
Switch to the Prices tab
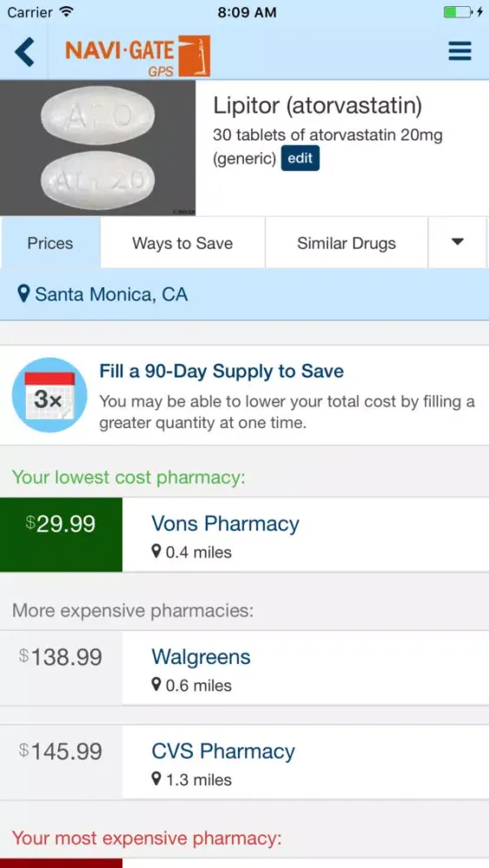[x=50, y=242]
